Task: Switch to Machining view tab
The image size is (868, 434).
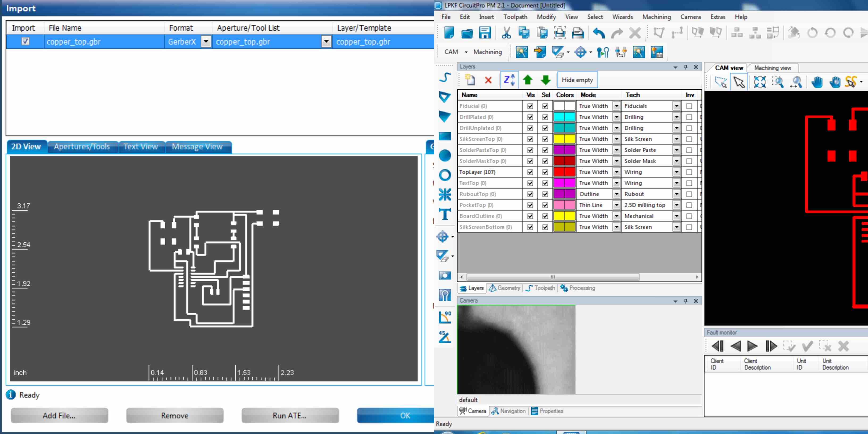Action: [772, 68]
